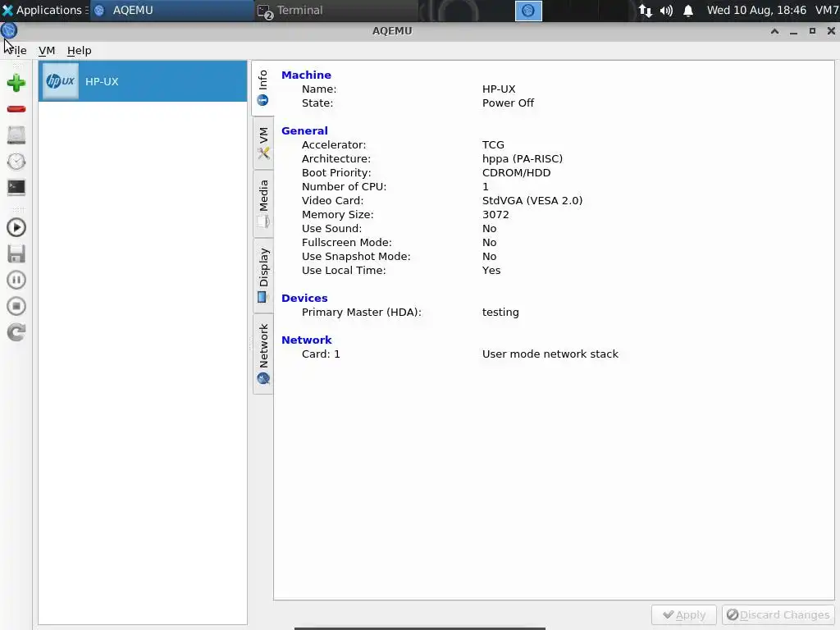
Task: Pause the VM with the pause button
Action: click(16, 280)
